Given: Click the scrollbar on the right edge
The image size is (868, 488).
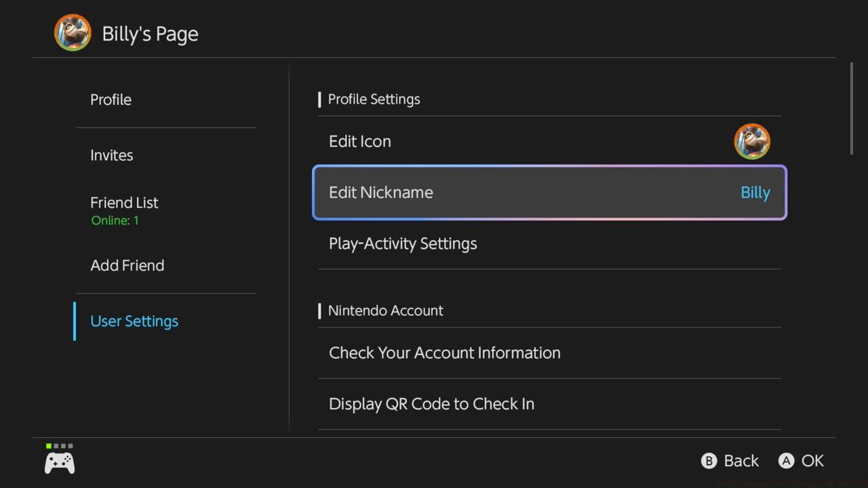Looking at the screenshot, I should coord(853,102).
